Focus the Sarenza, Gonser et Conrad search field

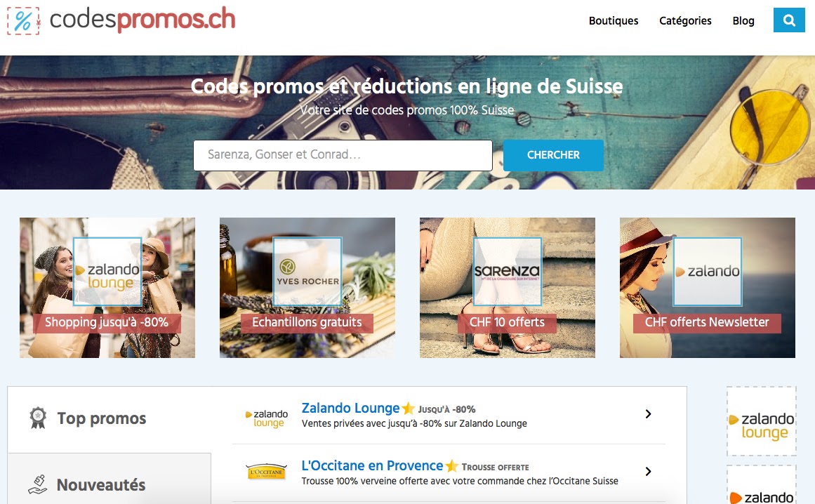pyautogui.click(x=343, y=155)
